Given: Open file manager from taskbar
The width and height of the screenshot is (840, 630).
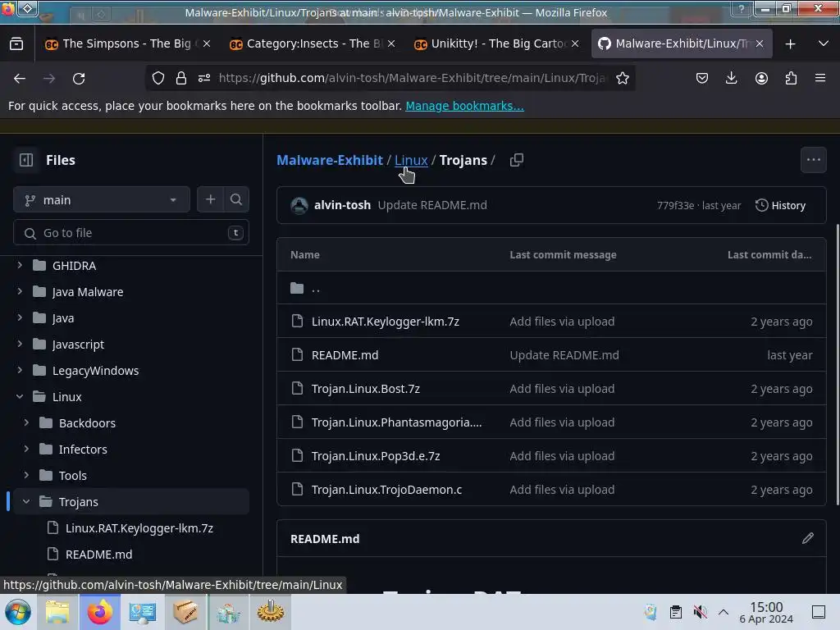Looking at the screenshot, I should pyautogui.click(x=57, y=612).
